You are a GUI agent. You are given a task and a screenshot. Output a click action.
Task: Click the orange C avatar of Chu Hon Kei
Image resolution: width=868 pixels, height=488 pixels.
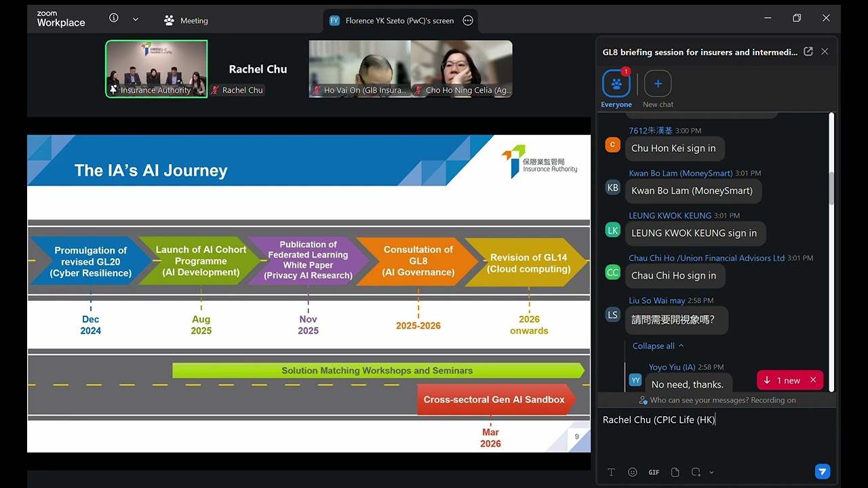tap(613, 144)
